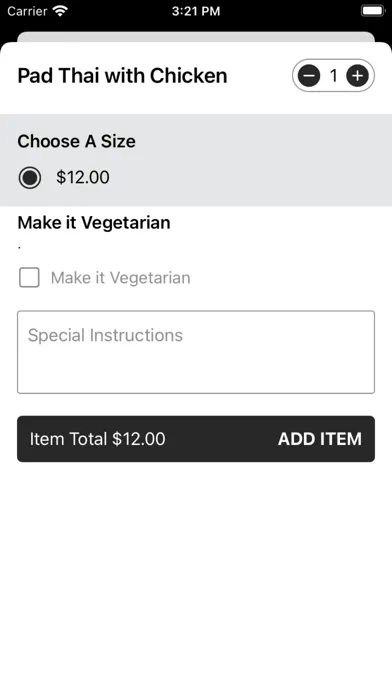
Task: Increase quantity with the plus icon
Action: [x=357, y=76]
